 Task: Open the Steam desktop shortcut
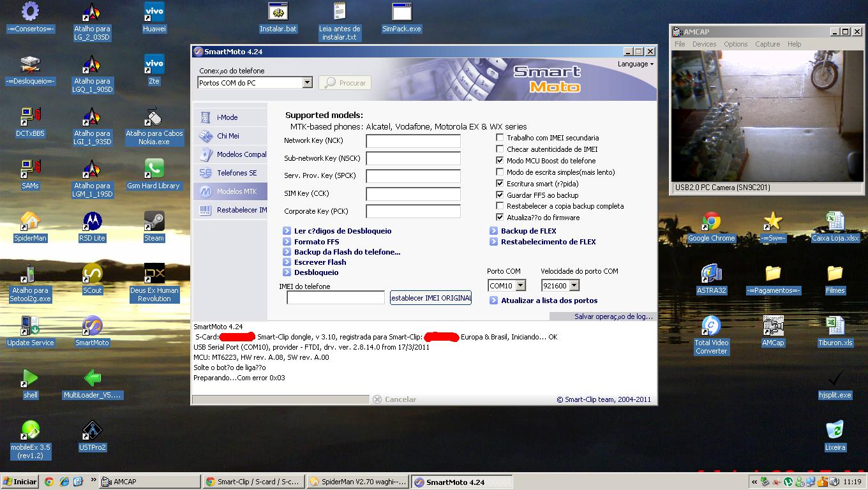pyautogui.click(x=154, y=222)
